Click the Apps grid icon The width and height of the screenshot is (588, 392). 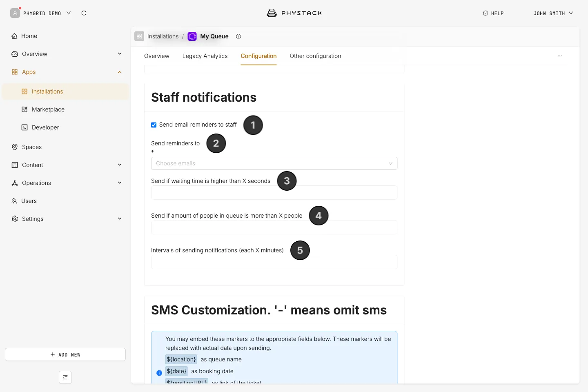(x=15, y=72)
